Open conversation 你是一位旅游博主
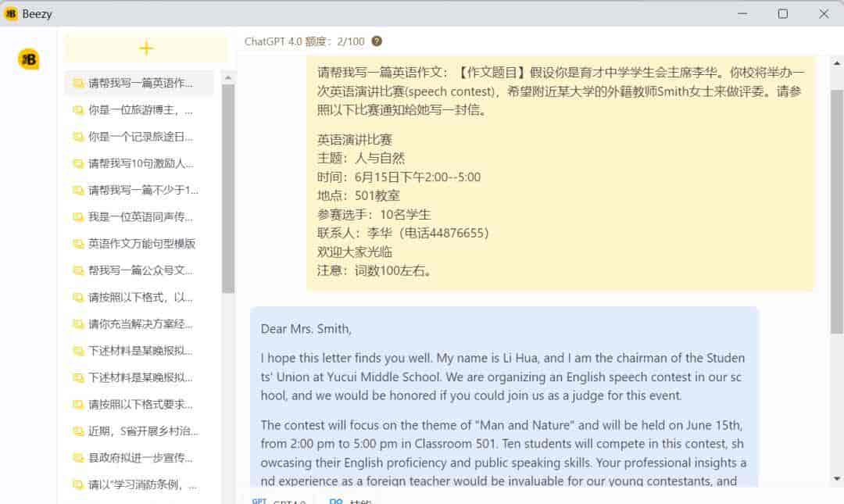Image resolution: width=844 pixels, height=504 pixels. click(141, 109)
